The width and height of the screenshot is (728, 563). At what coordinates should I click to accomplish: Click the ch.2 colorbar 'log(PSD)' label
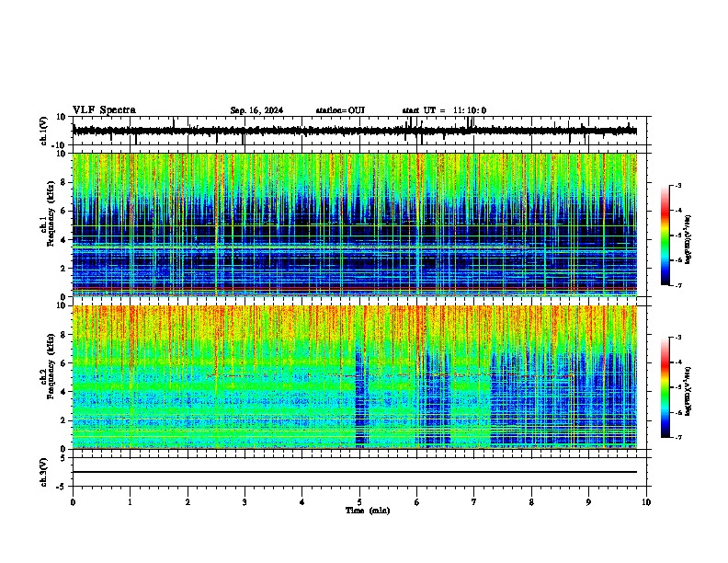(688, 391)
